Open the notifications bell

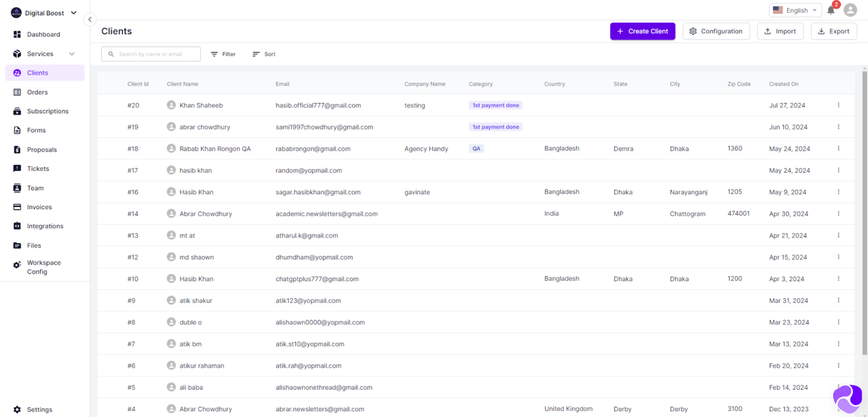coord(831,10)
